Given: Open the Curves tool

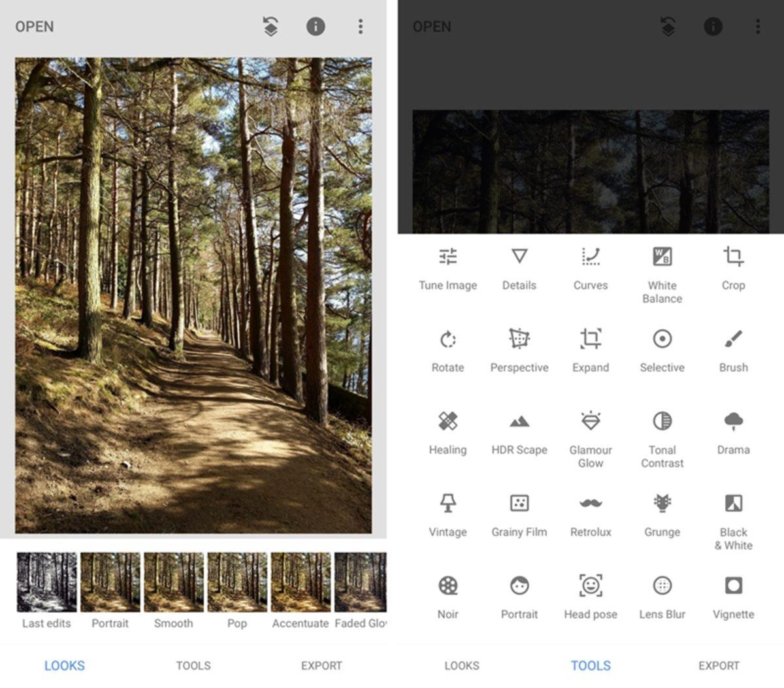Looking at the screenshot, I should tap(591, 268).
